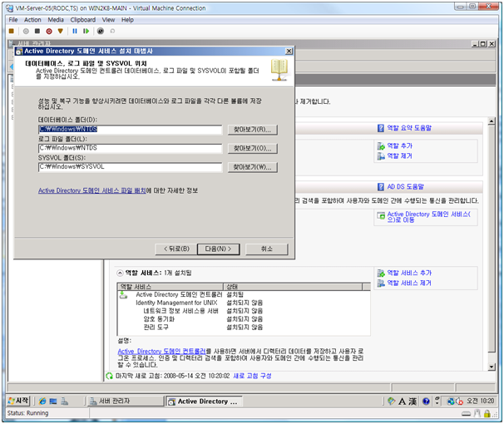This screenshot has height=424, width=504.
Task: Click the 역할 제거 link
Action: [399, 156]
